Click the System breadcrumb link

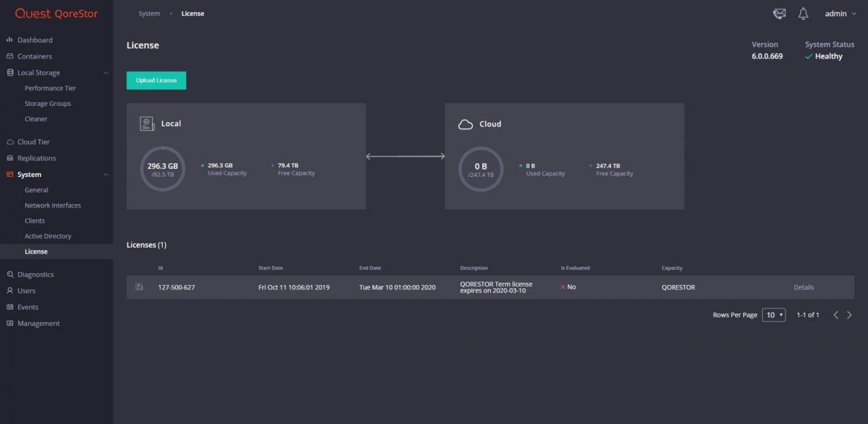tap(149, 14)
